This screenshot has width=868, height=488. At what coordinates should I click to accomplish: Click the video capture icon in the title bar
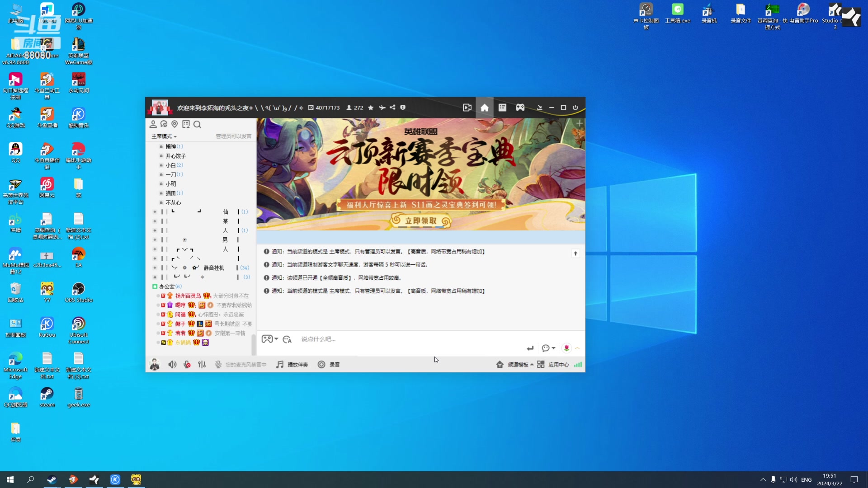tap(467, 108)
